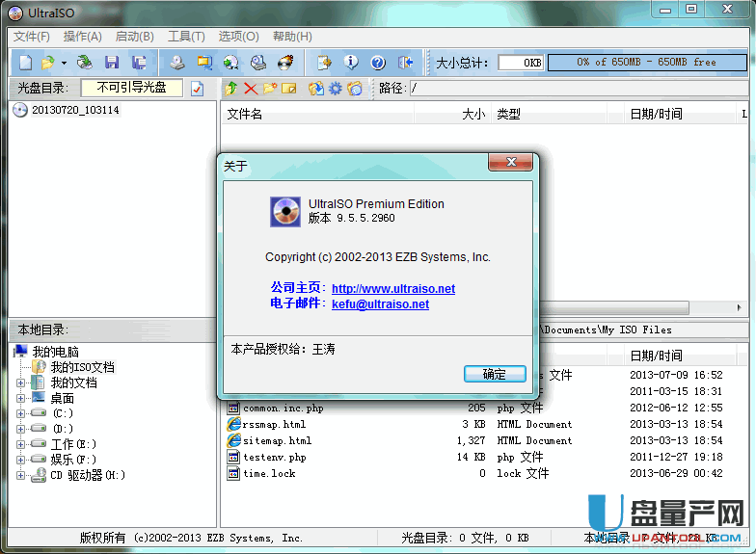Open the 工具(T) menu

(186, 37)
